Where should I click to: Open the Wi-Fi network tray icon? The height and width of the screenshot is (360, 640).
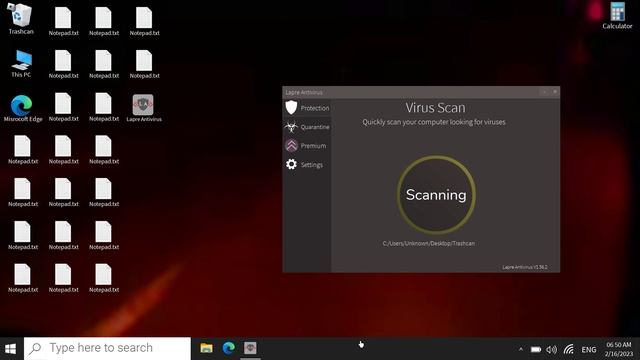[569, 349]
